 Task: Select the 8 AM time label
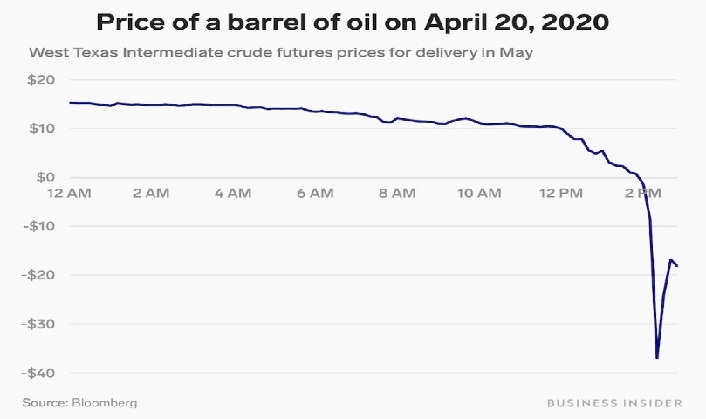(x=396, y=192)
